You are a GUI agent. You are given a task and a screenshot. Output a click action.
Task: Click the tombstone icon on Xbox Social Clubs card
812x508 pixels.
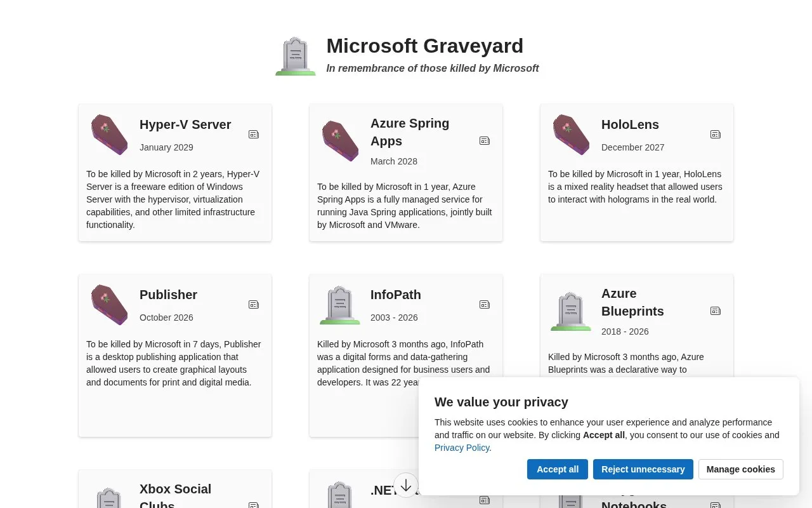pyautogui.click(x=109, y=498)
